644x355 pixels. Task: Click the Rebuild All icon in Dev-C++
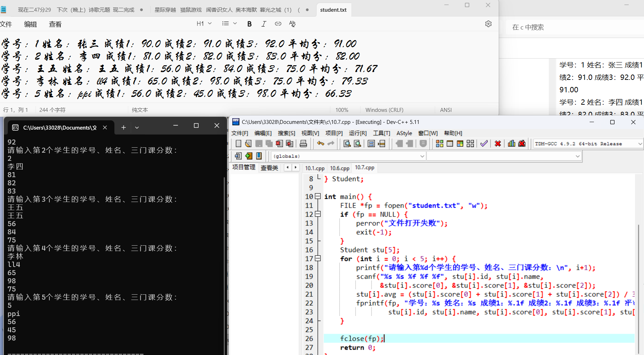(470, 143)
